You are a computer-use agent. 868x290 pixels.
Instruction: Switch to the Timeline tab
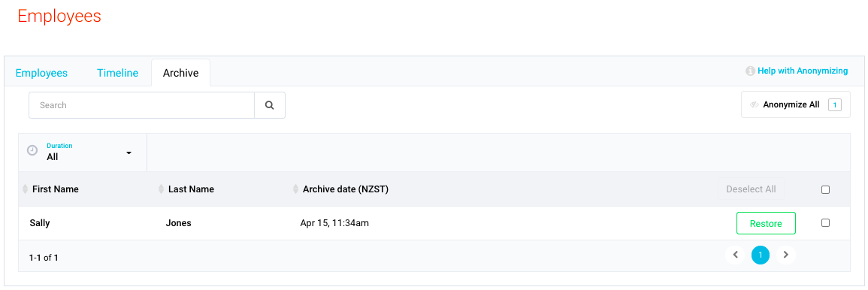point(117,73)
